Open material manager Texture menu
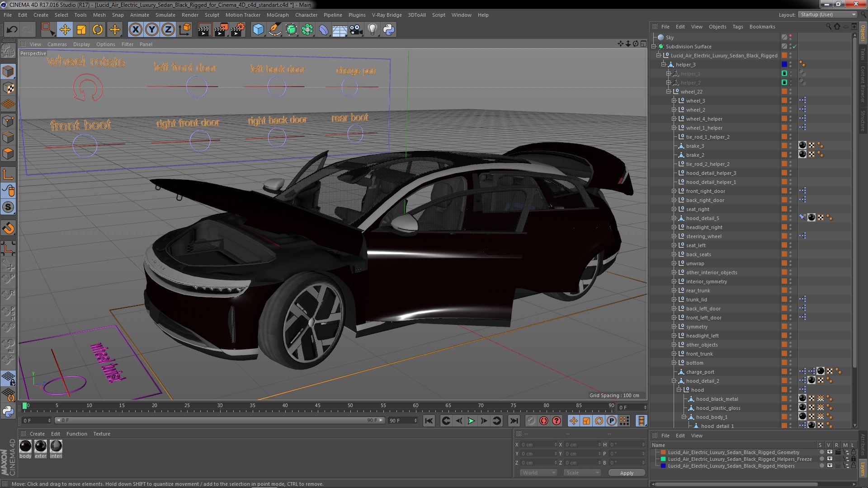Screen dimensions: 868x488 coord(102,434)
